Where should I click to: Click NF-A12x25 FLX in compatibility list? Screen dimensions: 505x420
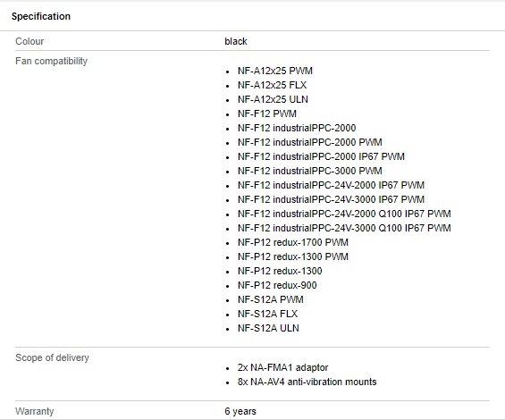point(272,85)
